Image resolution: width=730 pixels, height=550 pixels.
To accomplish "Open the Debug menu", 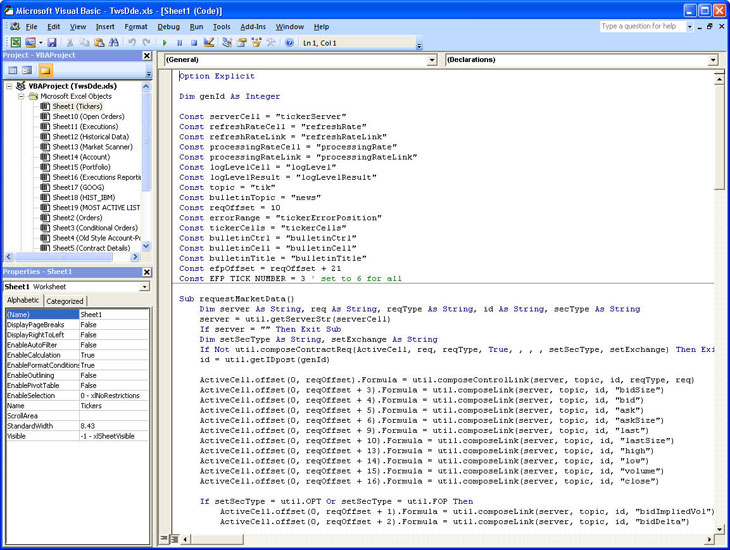I will tap(169, 27).
